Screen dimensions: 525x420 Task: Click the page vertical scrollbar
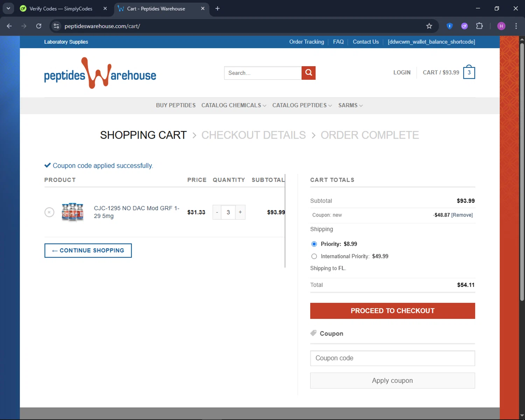coord(522,171)
